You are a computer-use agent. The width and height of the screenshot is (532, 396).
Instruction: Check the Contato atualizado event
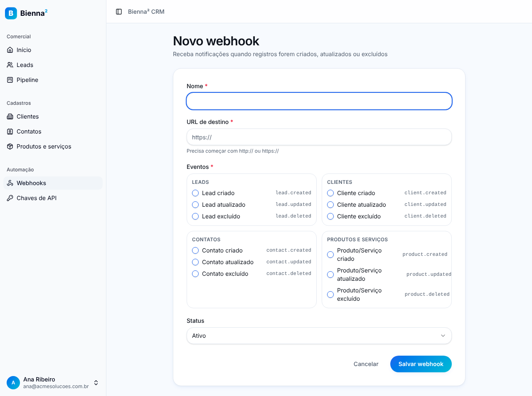point(195,262)
